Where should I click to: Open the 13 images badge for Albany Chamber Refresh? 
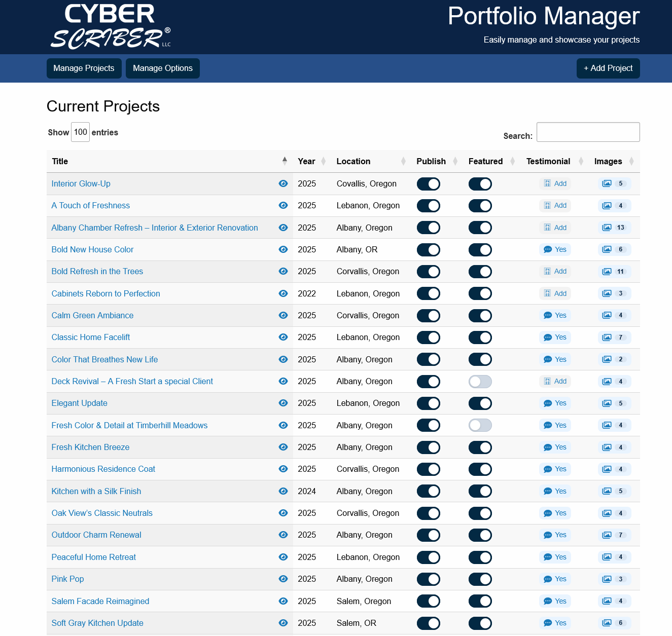(x=614, y=228)
